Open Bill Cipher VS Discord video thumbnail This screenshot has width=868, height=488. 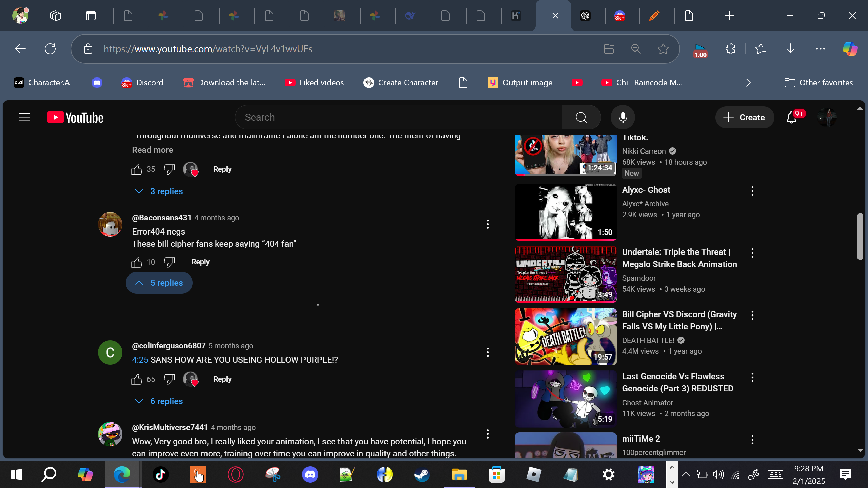(566, 336)
